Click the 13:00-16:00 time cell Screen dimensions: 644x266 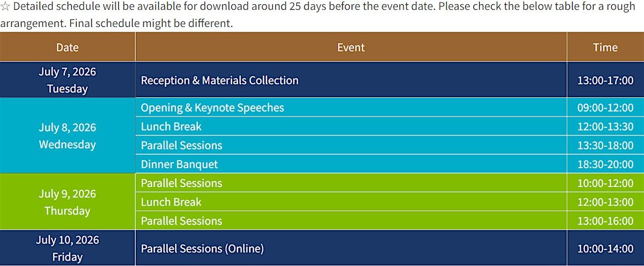click(605, 221)
